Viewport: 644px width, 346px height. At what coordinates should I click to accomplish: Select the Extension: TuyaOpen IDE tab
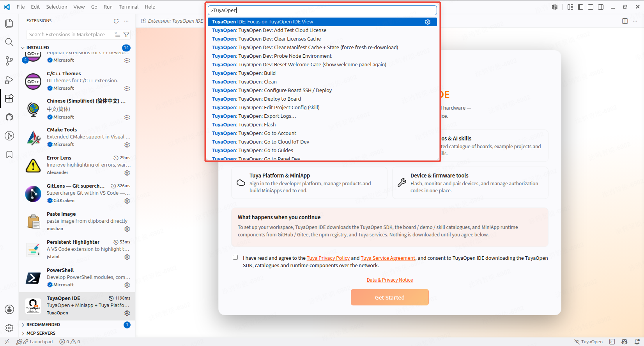(x=172, y=21)
